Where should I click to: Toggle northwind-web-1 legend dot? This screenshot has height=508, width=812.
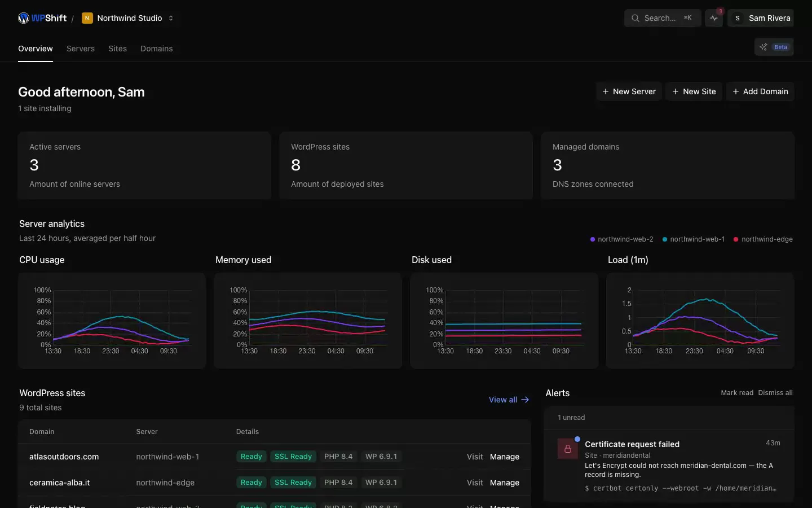pos(665,239)
